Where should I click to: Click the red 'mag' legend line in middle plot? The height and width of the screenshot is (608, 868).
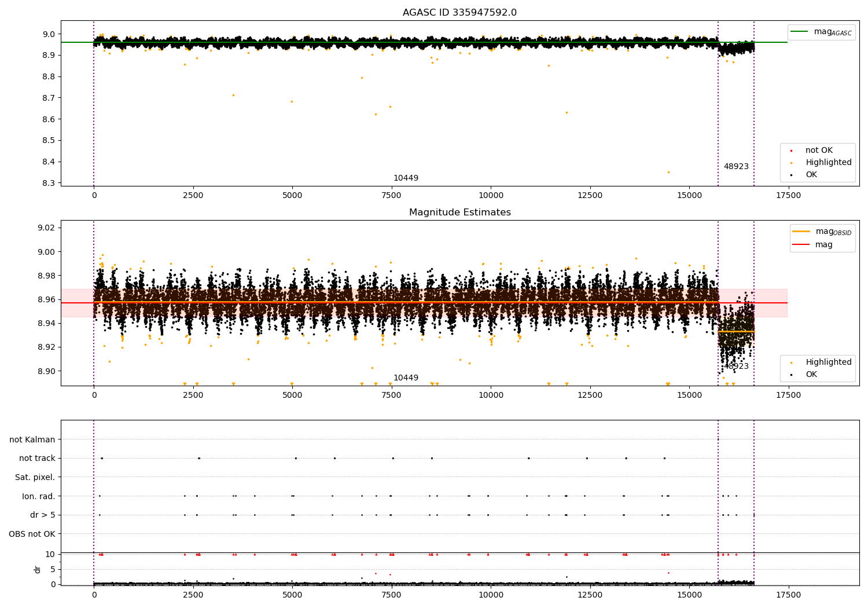[801, 245]
